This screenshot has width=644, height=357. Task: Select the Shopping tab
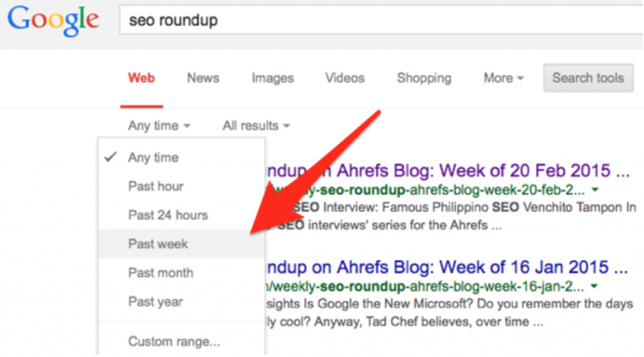(x=424, y=79)
